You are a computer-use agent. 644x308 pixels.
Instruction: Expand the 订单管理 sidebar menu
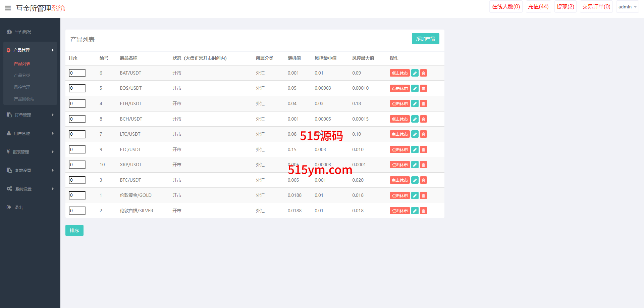click(x=30, y=115)
